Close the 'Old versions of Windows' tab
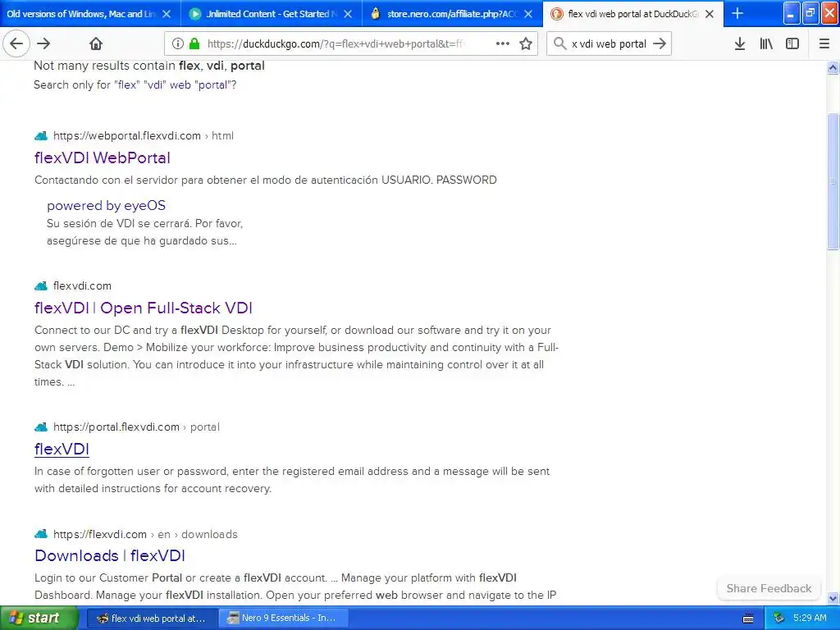Viewport: 840px width, 630px height. pyautogui.click(x=167, y=14)
